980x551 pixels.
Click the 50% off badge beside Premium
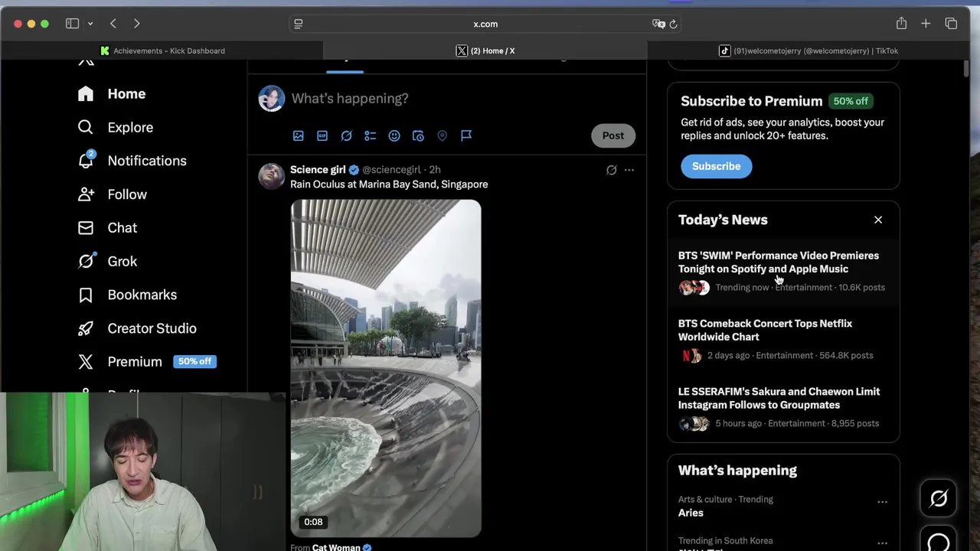click(194, 361)
